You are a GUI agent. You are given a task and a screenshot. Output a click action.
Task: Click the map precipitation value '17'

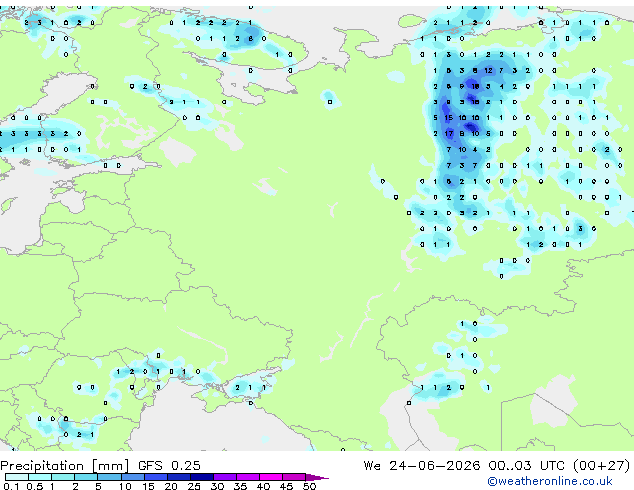[449, 133]
